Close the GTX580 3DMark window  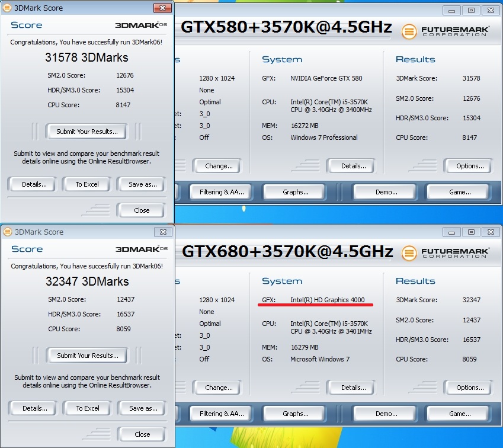[x=491, y=11]
